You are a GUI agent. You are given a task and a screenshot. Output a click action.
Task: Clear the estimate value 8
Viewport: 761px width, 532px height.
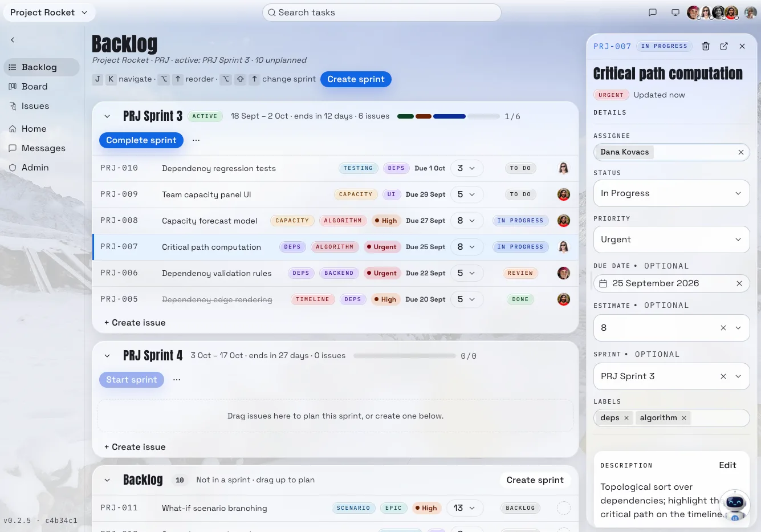pyautogui.click(x=723, y=328)
